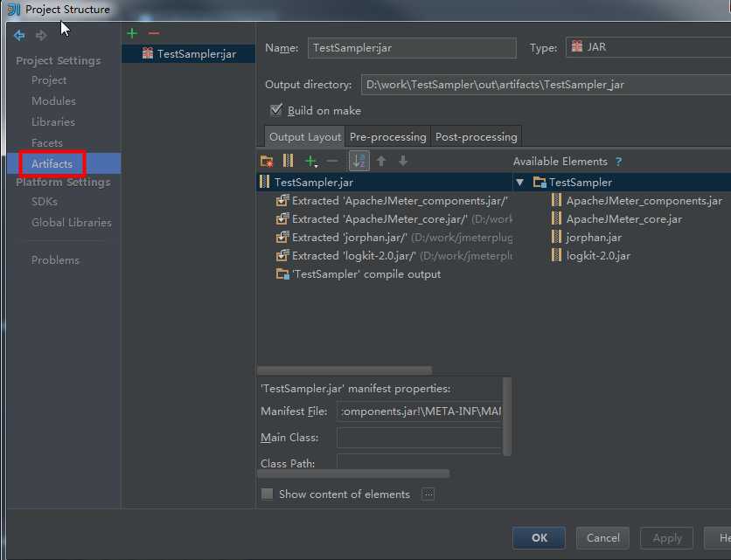Select Extracted 'logkit-2.0.jar/' text
The width and height of the screenshot is (731, 560).
point(354,256)
